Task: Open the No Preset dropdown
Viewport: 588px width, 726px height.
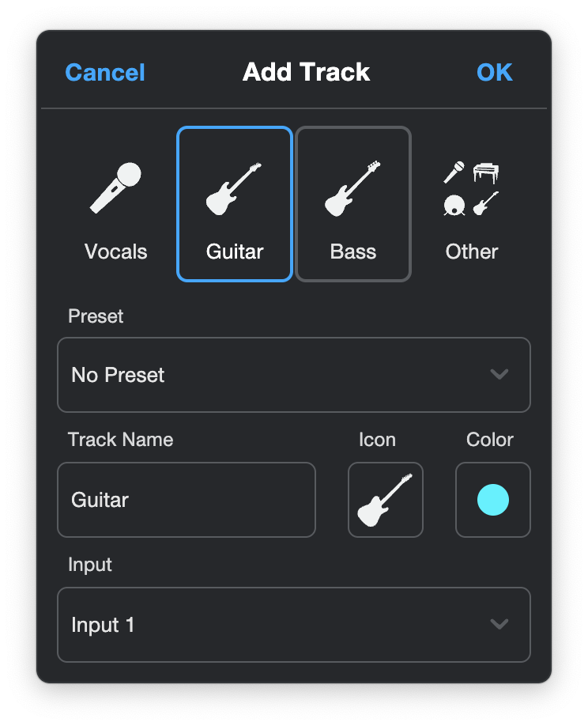Action: point(294,375)
